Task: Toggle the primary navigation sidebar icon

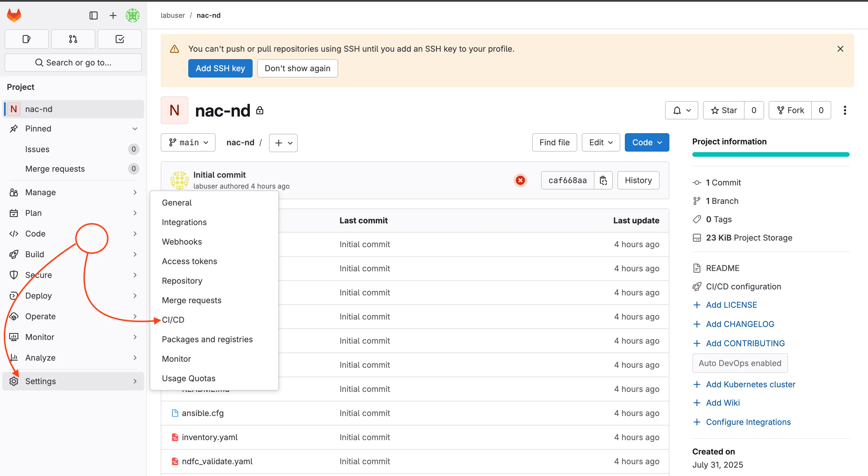Action: click(93, 15)
